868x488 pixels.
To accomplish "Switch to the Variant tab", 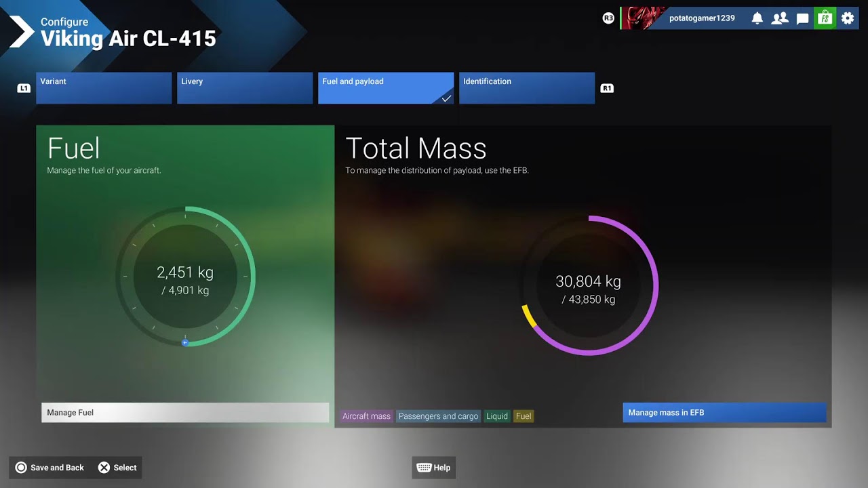I will click(x=104, y=88).
